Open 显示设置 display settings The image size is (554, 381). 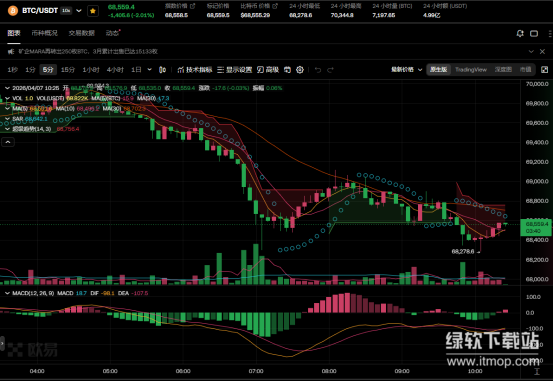(x=235, y=70)
